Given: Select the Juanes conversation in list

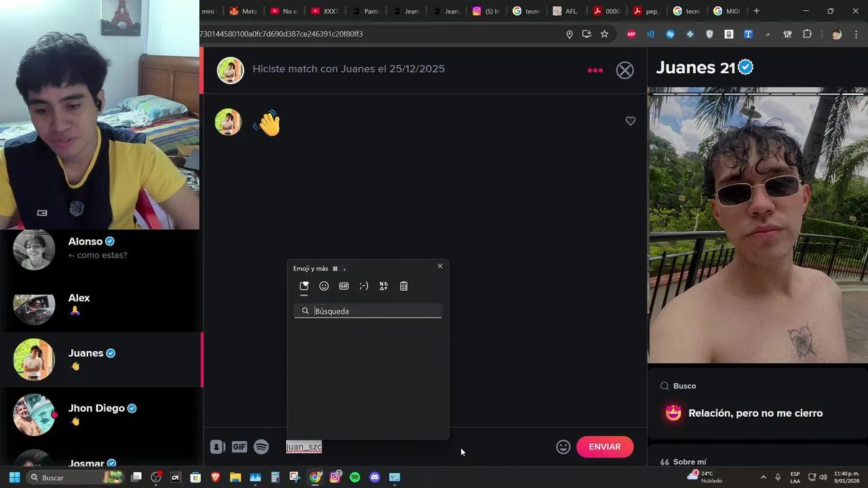Looking at the screenshot, I should tap(100, 359).
